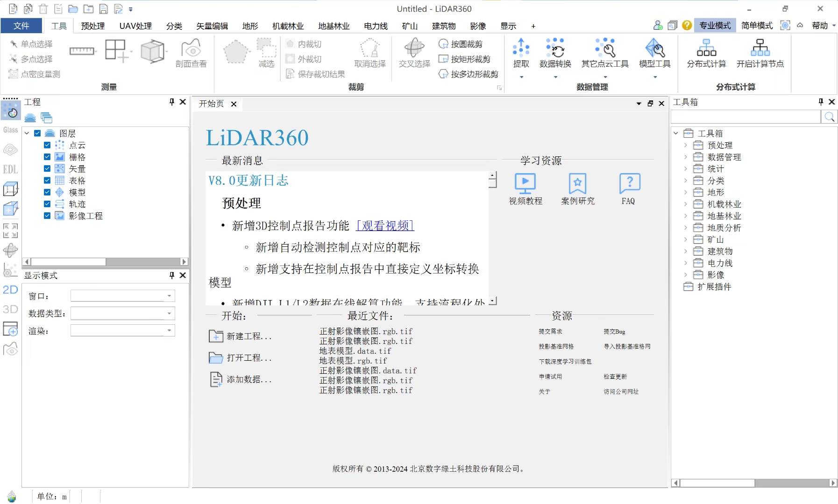Click 开启计算节点 start compute node
Screen dimensions: 838x504
click(760, 54)
